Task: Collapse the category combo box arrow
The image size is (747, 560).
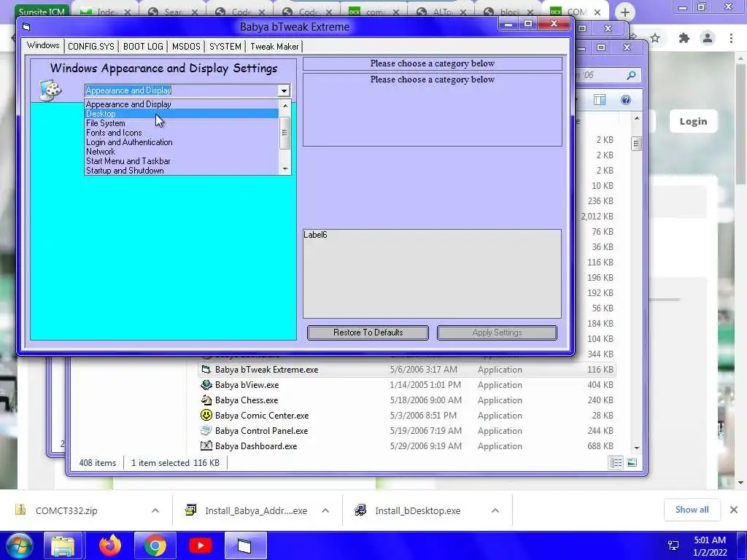Action: point(284,90)
